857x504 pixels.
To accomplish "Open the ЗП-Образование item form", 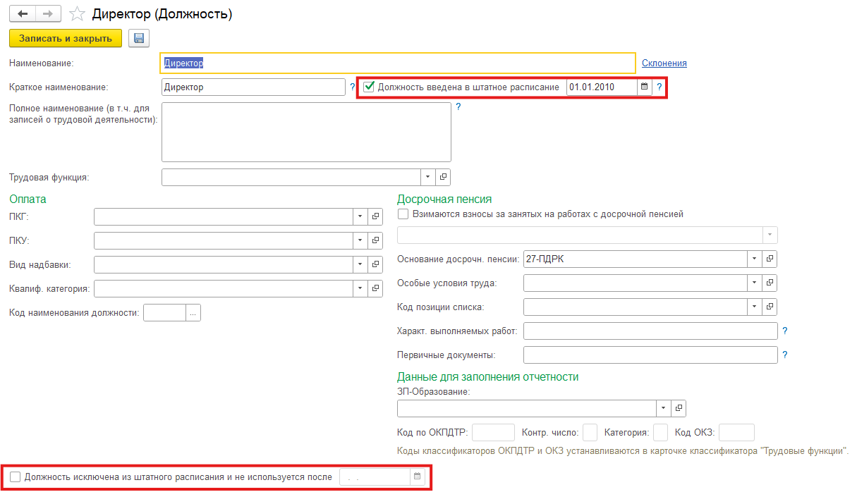I will (679, 408).
